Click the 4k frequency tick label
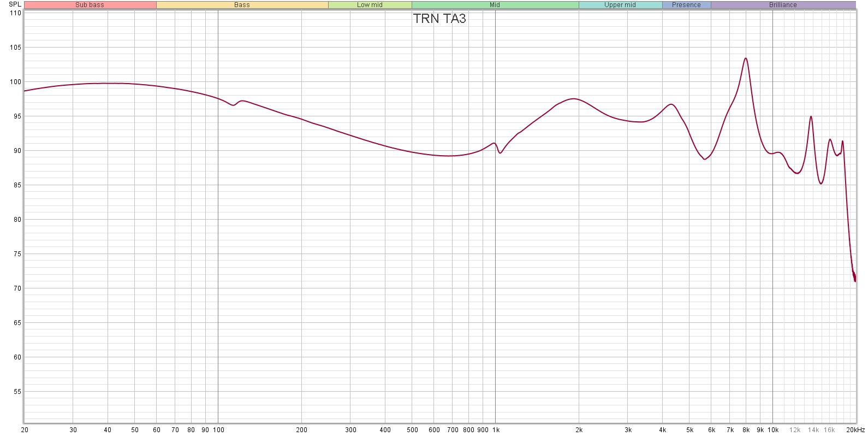 (x=663, y=430)
